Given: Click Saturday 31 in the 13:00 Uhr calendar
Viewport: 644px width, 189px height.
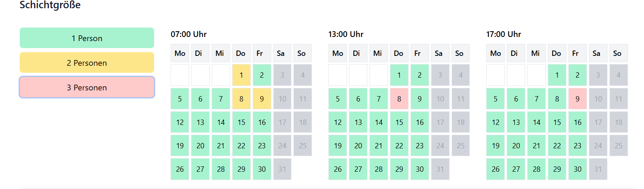Looking at the screenshot, I should (x=440, y=169).
